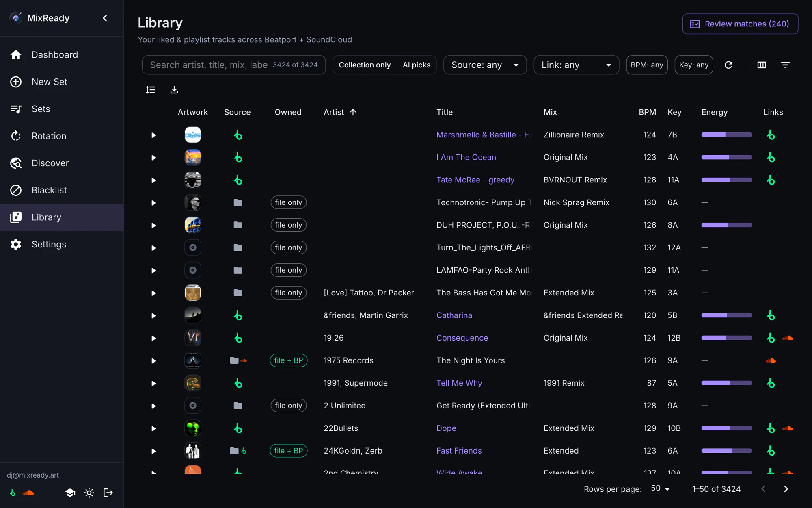
Task: Sort by Title column header
Action: 445,112
